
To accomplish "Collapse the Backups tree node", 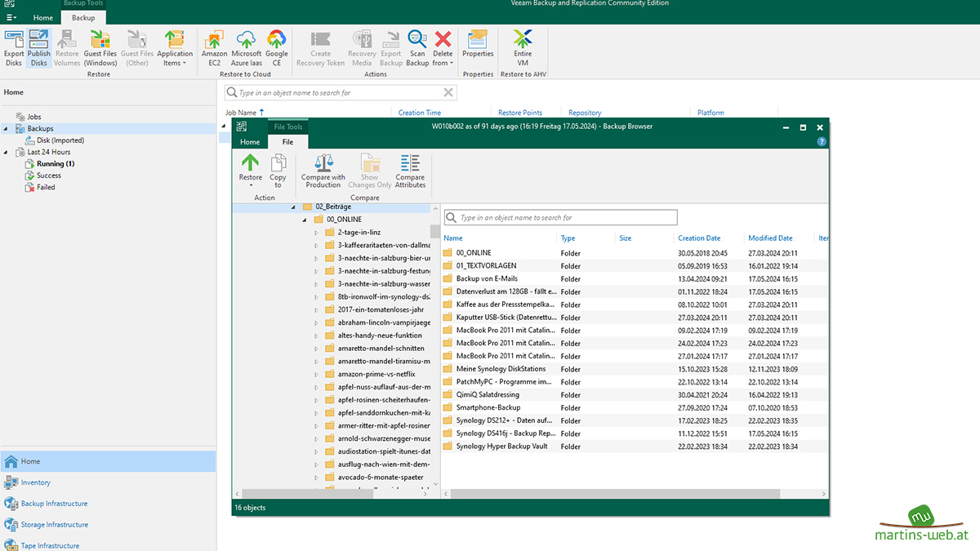I will tap(7, 129).
